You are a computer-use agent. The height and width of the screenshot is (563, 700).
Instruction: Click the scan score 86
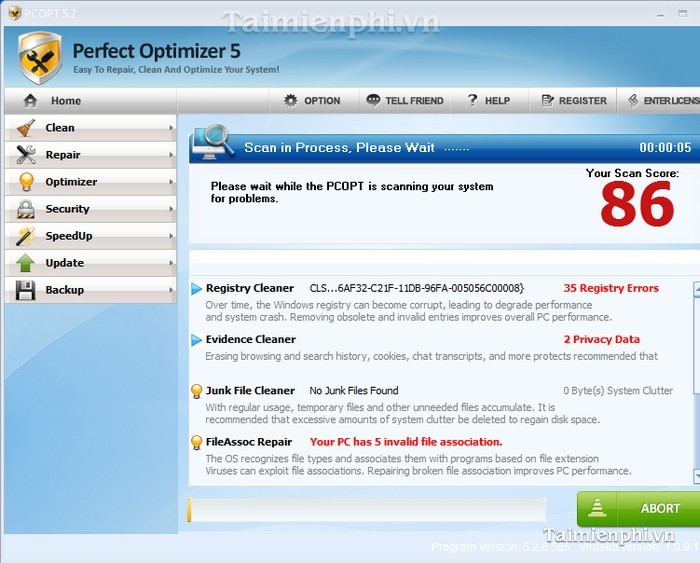click(x=637, y=204)
